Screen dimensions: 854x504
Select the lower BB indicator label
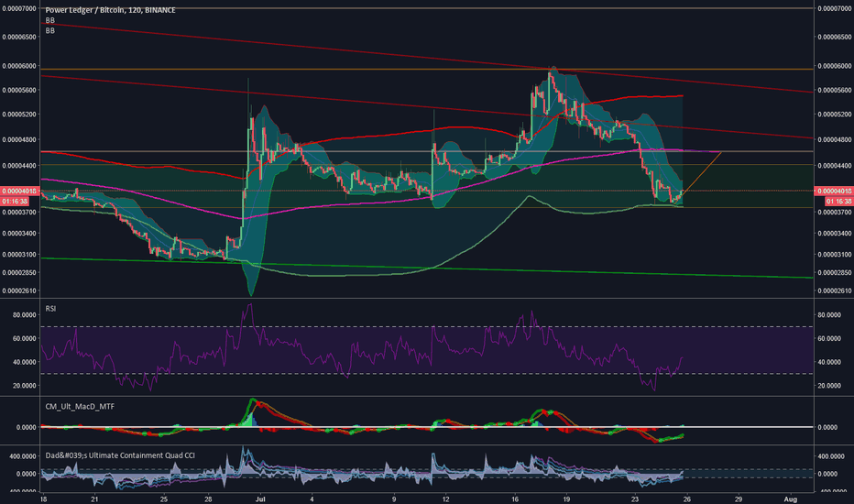(50, 30)
